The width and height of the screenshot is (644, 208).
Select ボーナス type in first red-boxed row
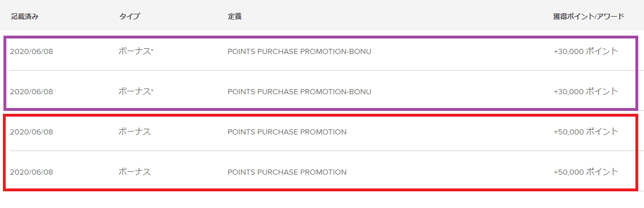[134, 132]
